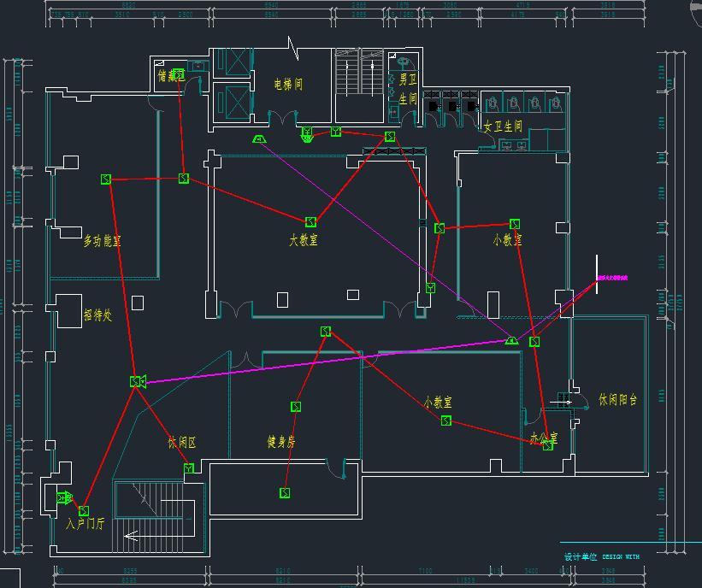This screenshot has height=588, width=702.
Task: Select the detector near 办公室 label
Action: pyautogui.click(x=548, y=445)
